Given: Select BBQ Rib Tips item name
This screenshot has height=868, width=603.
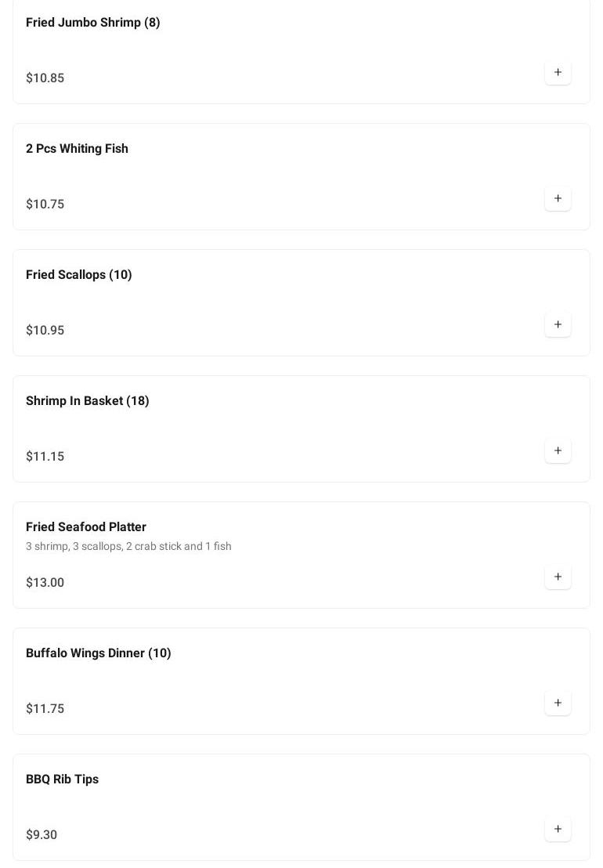Looking at the screenshot, I should (62, 779).
